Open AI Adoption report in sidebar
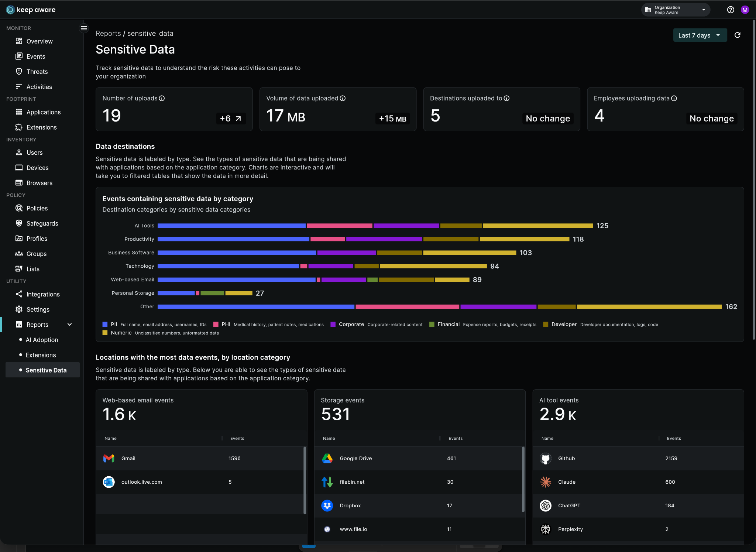 [x=42, y=340]
